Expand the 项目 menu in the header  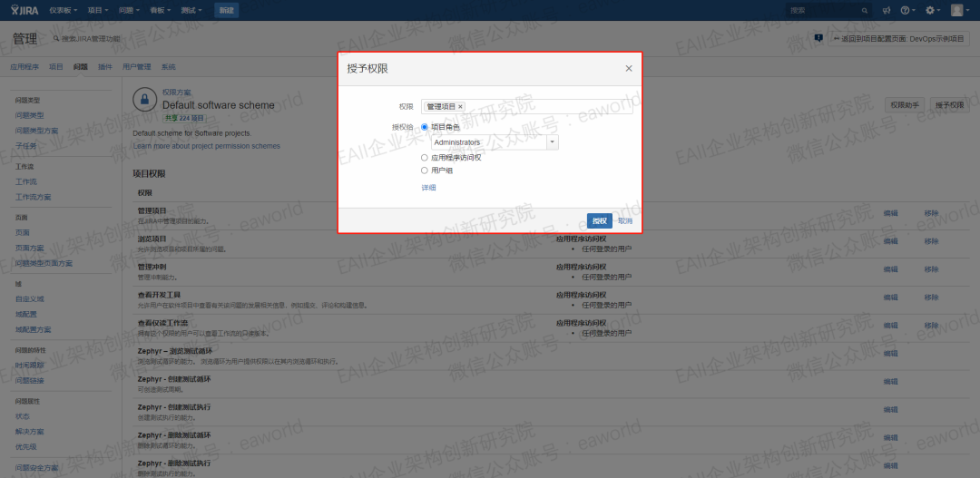click(x=97, y=11)
